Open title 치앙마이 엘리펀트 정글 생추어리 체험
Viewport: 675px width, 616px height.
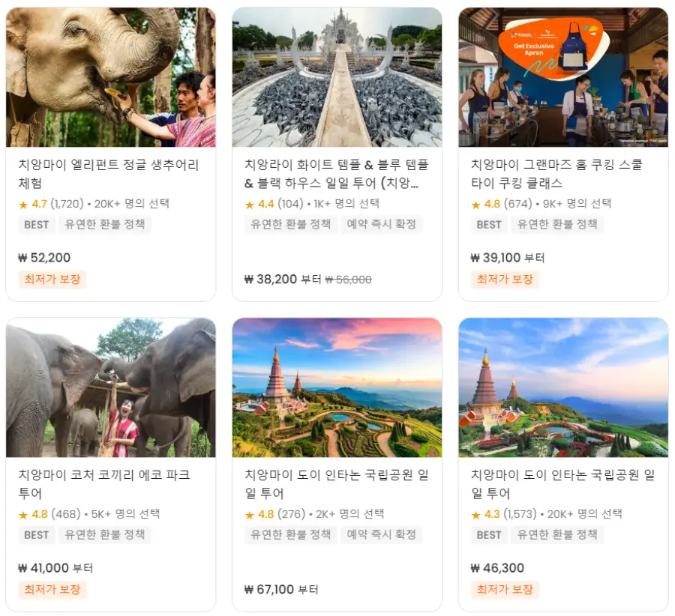pos(109,174)
